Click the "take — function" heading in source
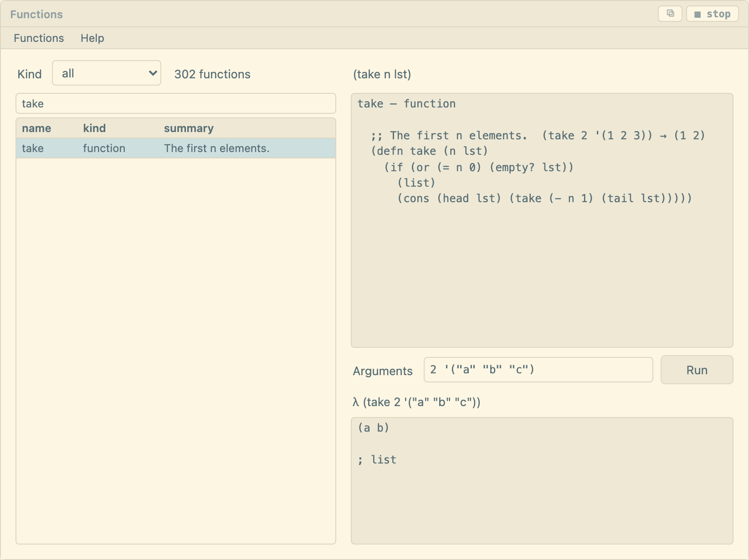Screen dimensions: 749x560 tap(406, 104)
